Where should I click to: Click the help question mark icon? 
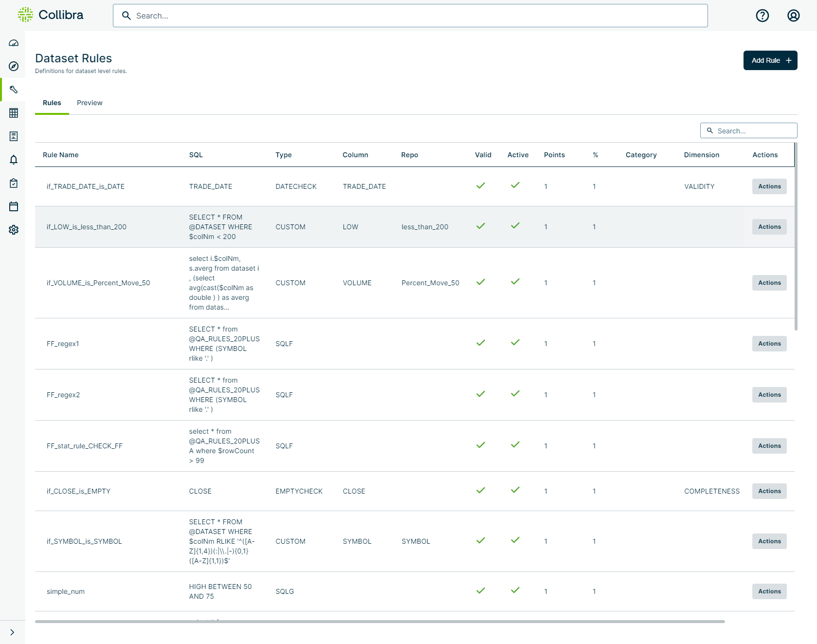tap(762, 16)
